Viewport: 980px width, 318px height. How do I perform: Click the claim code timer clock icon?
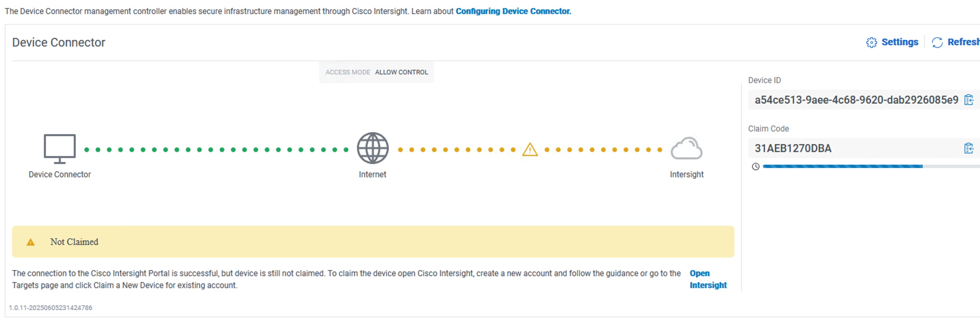755,166
